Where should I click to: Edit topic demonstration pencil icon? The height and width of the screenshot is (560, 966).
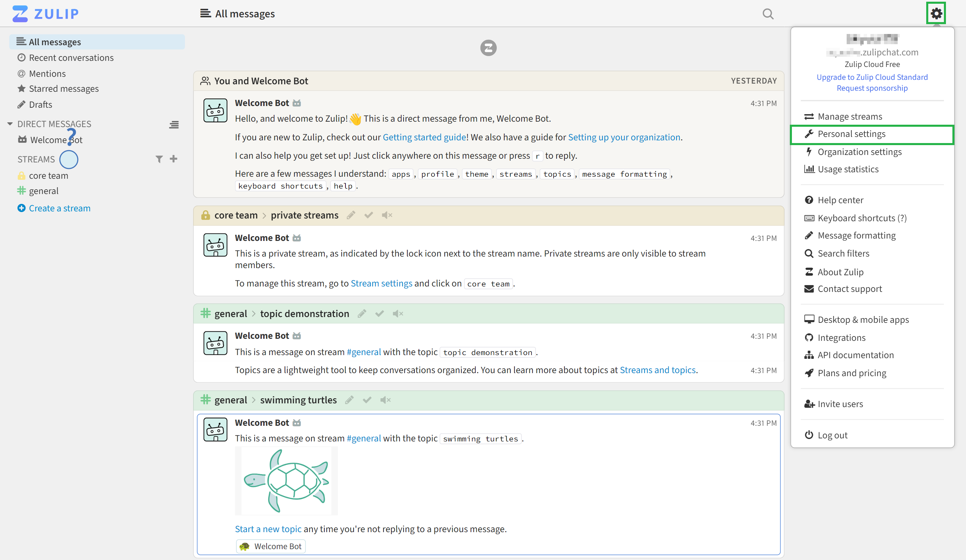click(362, 314)
